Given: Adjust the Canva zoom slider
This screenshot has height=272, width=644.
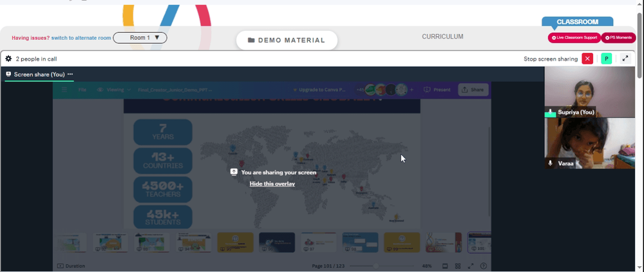Looking at the screenshot, I should pyautogui.click(x=376, y=266).
